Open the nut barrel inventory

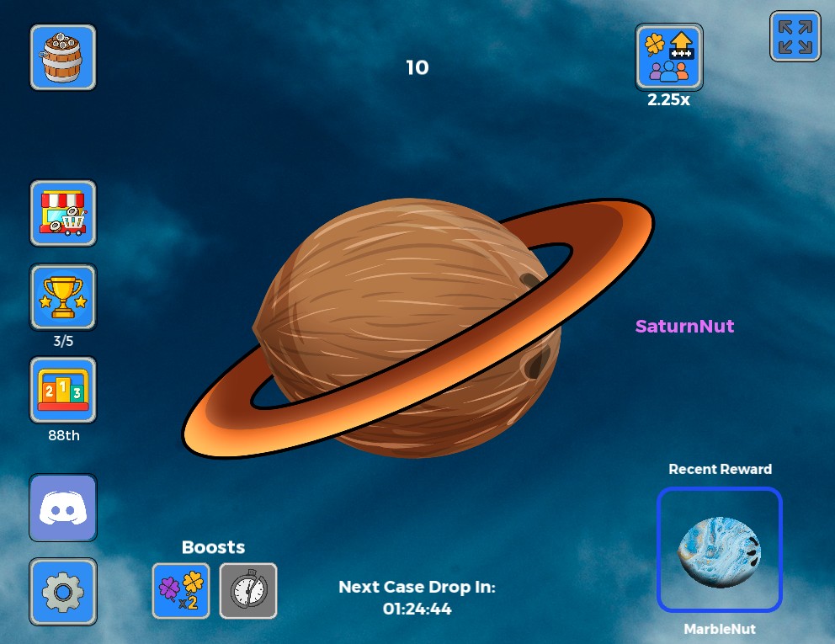(x=62, y=56)
